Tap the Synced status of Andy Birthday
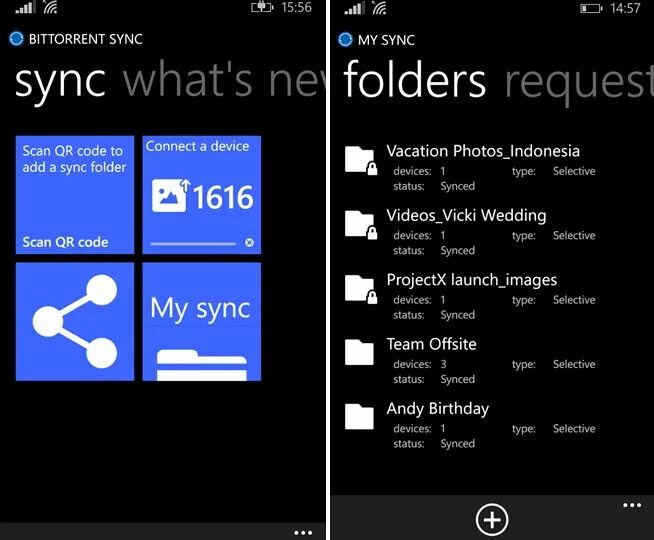 click(x=458, y=444)
